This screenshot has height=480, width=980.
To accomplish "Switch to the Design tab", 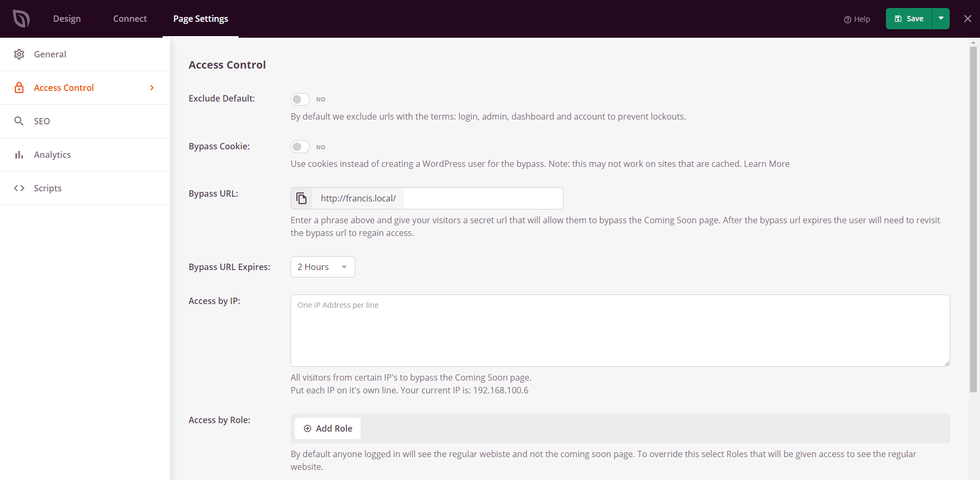I will [67, 19].
